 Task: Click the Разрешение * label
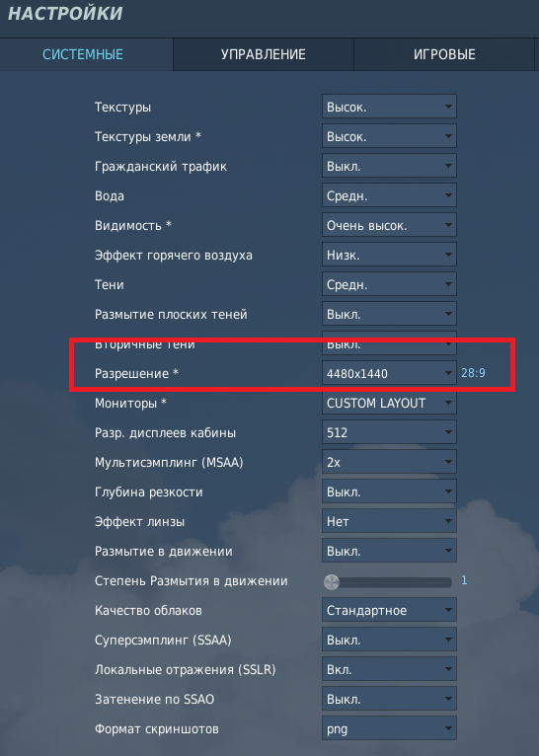136,374
